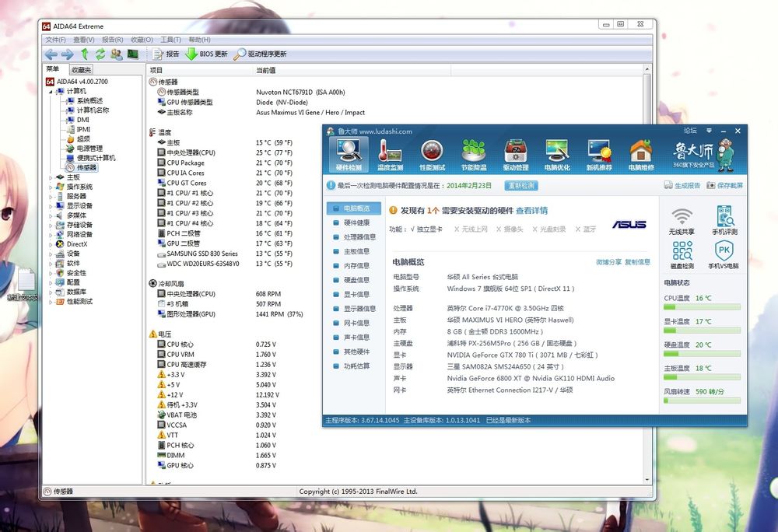Select 内存信息 in Ludashi sidebar
The height and width of the screenshot is (532, 778).
pos(353,266)
